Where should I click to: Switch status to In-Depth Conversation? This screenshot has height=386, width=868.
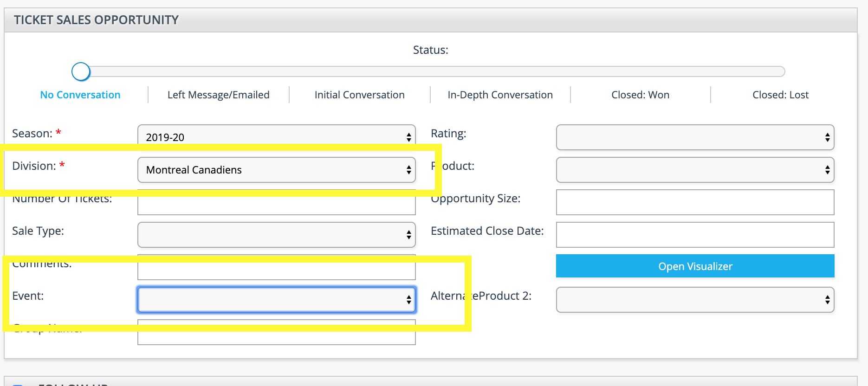500,95
